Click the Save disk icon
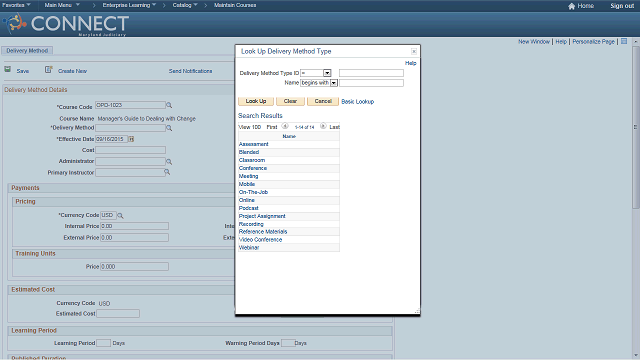 [x=8, y=69]
